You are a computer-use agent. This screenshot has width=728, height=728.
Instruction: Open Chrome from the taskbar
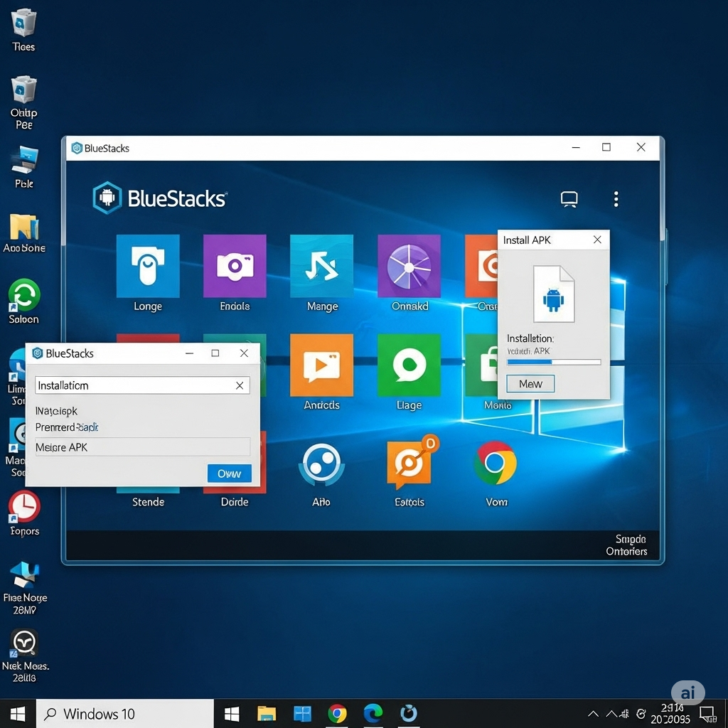pyautogui.click(x=337, y=714)
